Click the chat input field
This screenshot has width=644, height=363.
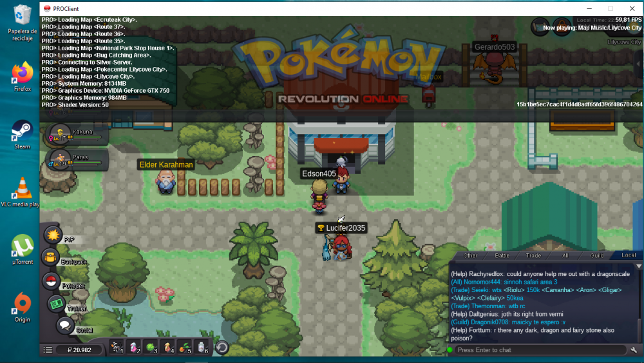click(x=540, y=350)
